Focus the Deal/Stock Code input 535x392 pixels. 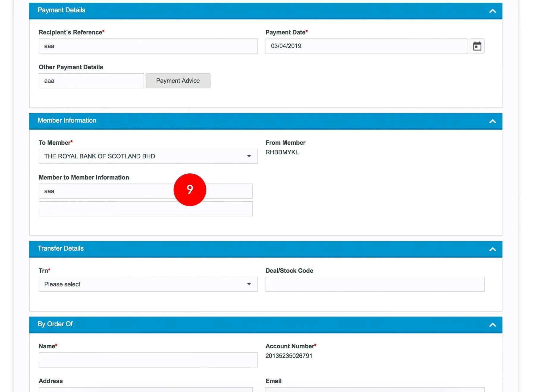375,284
